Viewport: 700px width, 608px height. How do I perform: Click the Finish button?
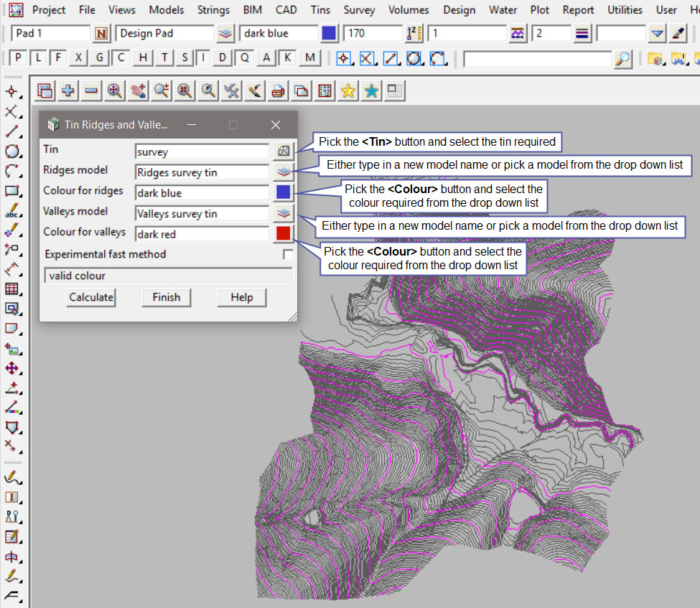point(166,297)
